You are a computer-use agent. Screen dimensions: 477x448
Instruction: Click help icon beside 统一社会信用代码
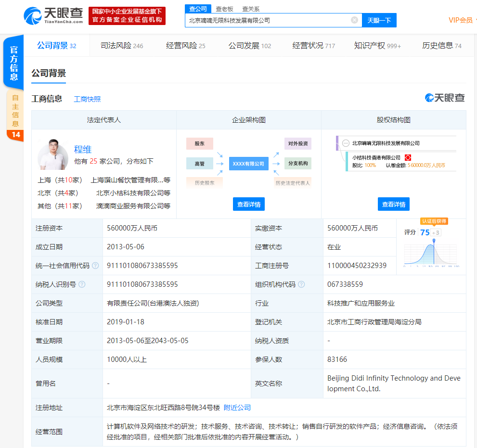(x=95, y=266)
